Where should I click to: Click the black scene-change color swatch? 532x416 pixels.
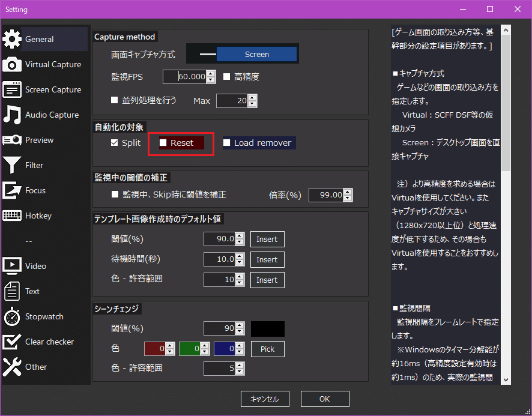point(268,328)
